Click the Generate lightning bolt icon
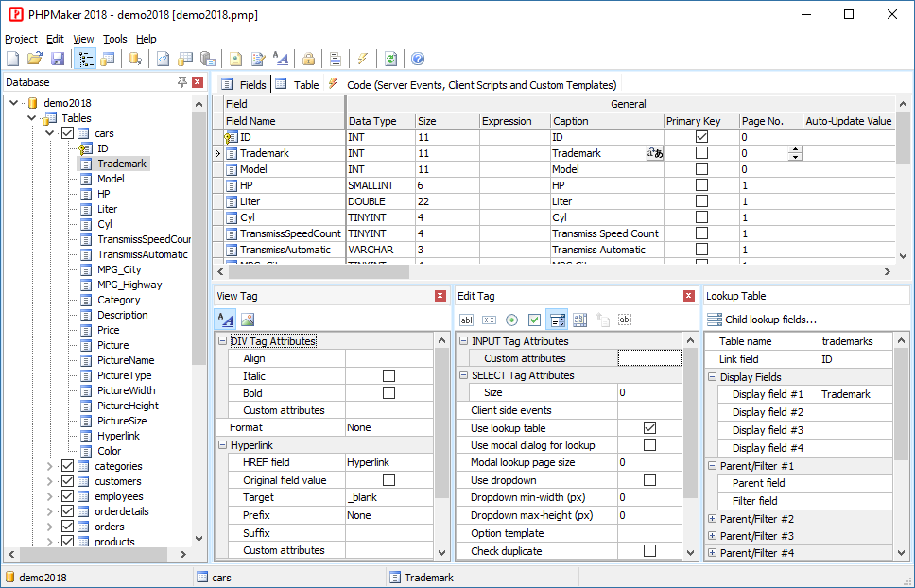The image size is (915, 588). pos(362,59)
